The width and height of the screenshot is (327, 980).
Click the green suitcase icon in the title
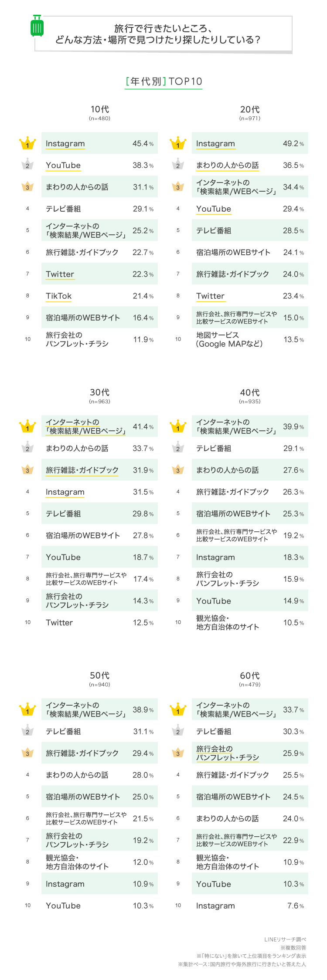(37, 26)
